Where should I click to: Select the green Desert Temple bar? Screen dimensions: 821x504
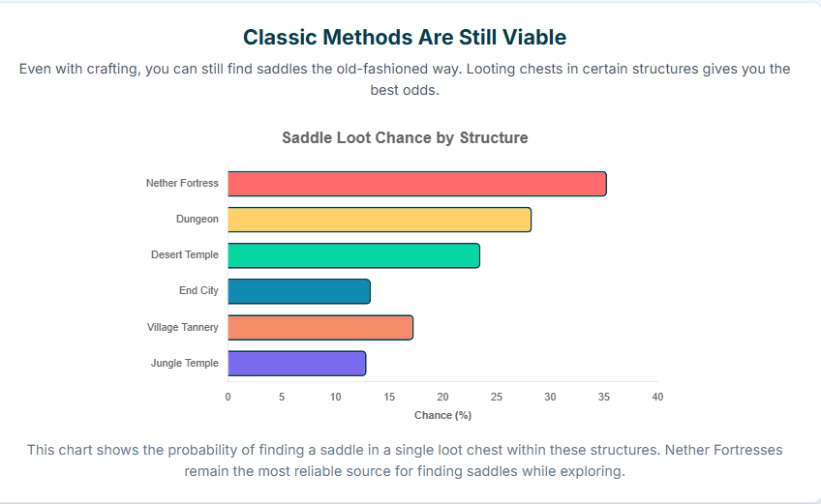[x=353, y=255]
